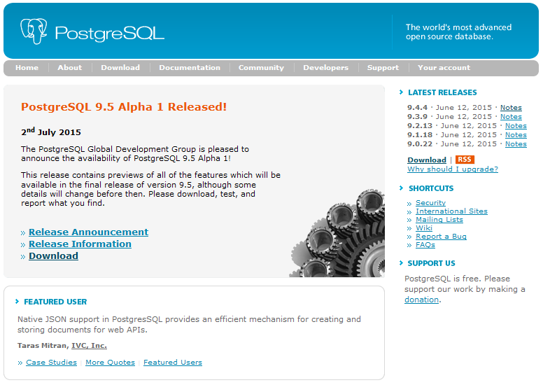Open the Release Announcement link
The image size is (543, 392).
(89, 232)
